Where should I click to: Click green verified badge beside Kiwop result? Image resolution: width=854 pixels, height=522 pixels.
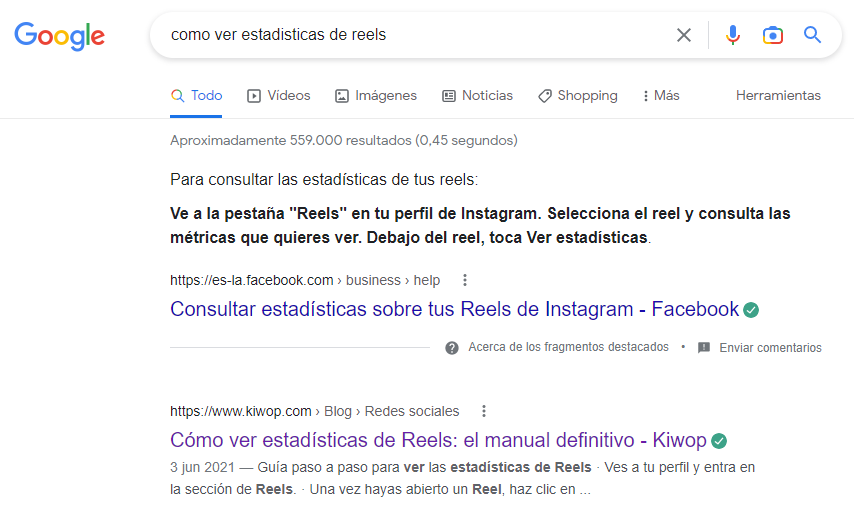point(719,441)
